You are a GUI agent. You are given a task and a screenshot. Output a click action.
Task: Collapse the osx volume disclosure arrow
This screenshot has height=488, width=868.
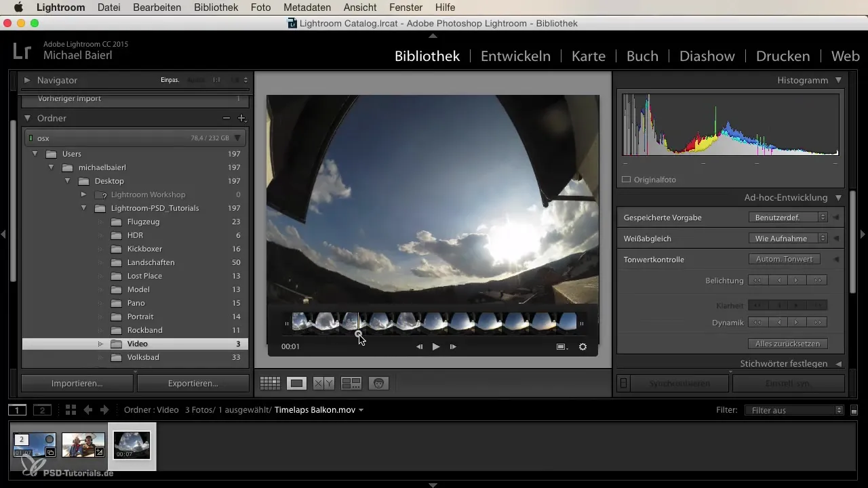[x=237, y=138]
